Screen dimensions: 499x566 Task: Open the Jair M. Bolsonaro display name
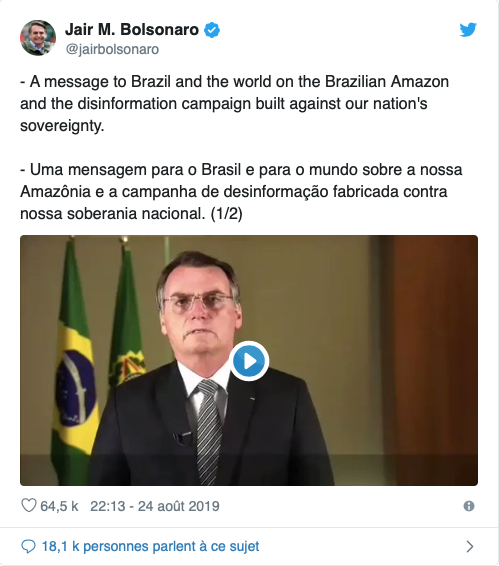click(x=132, y=30)
